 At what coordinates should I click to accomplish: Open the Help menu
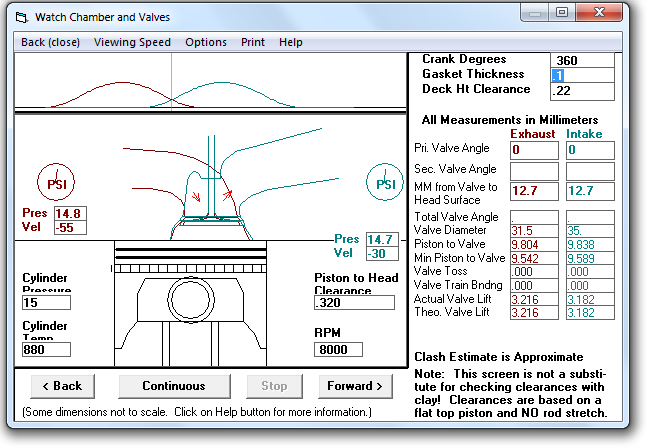point(291,42)
